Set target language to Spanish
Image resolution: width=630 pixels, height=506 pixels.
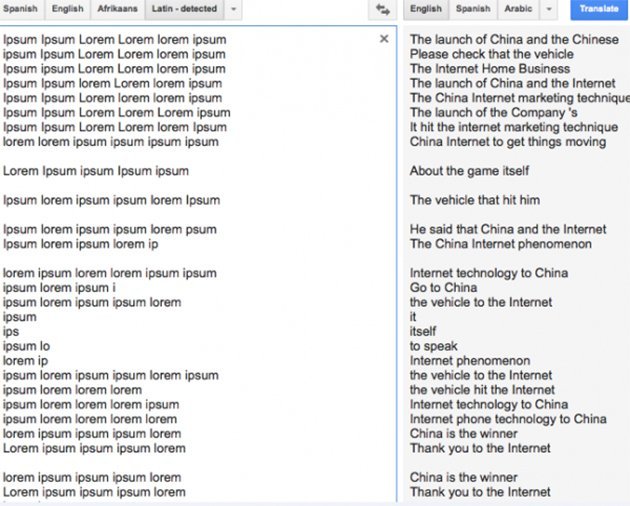click(473, 9)
